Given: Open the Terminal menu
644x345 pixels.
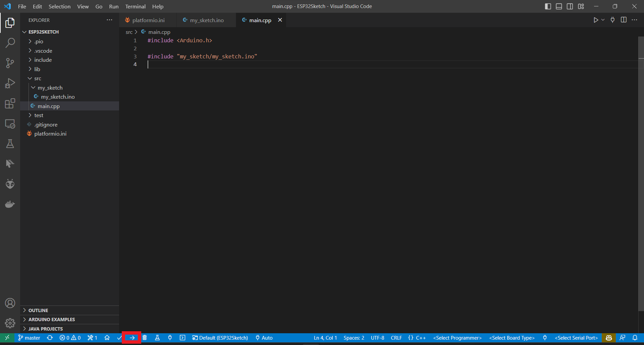Looking at the screenshot, I should [135, 6].
